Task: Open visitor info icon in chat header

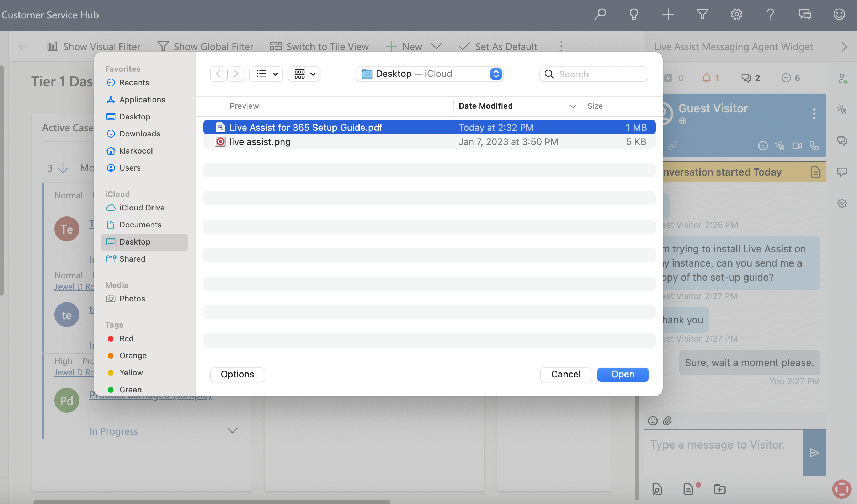Action: [763, 146]
